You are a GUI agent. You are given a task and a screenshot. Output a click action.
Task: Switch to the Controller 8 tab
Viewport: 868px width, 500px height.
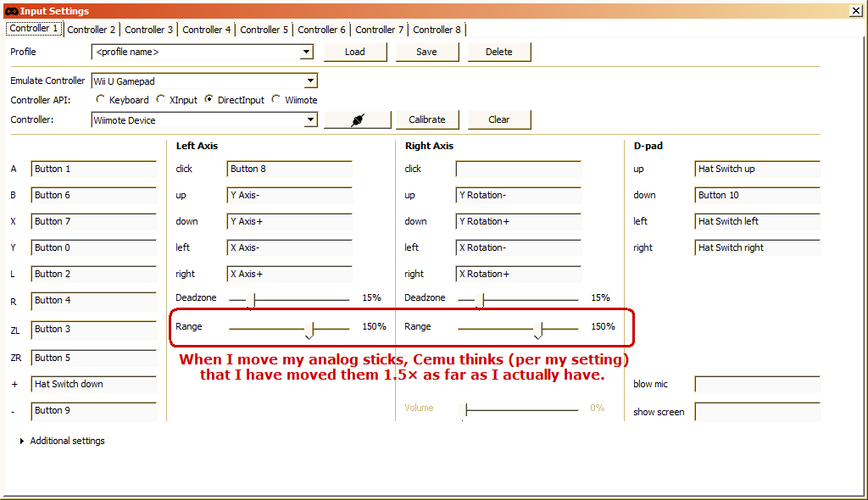pos(437,30)
